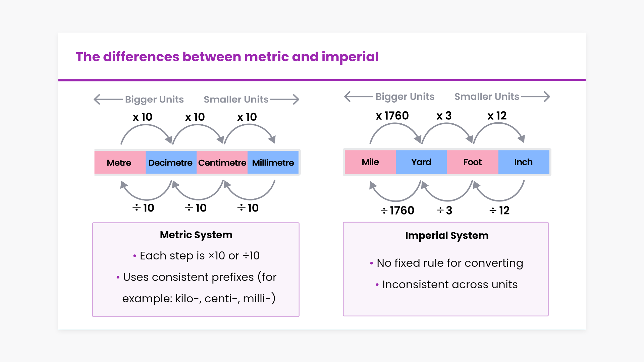This screenshot has width=644, height=362.
Task: Select the pink Metre box
Action: [120, 163]
